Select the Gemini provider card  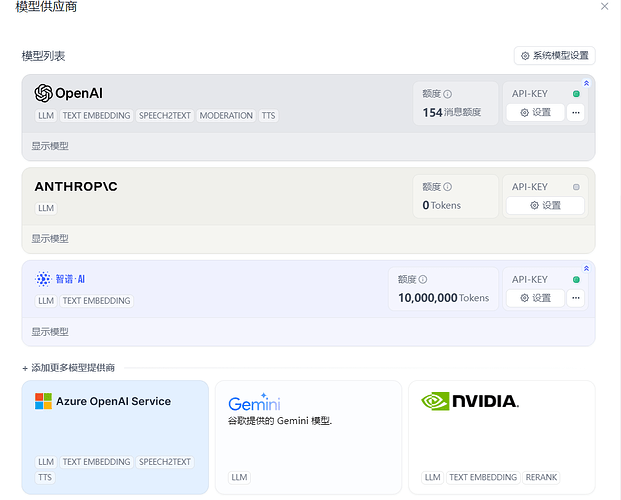click(x=309, y=437)
